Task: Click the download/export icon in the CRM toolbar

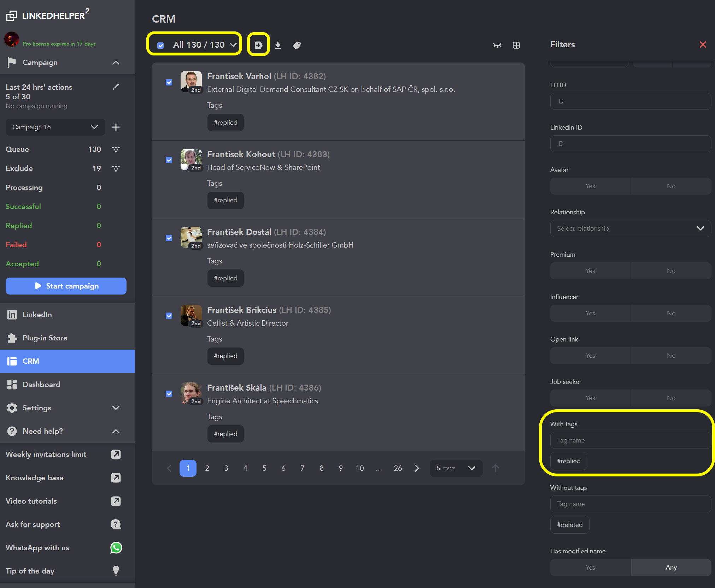Action: coord(278,45)
